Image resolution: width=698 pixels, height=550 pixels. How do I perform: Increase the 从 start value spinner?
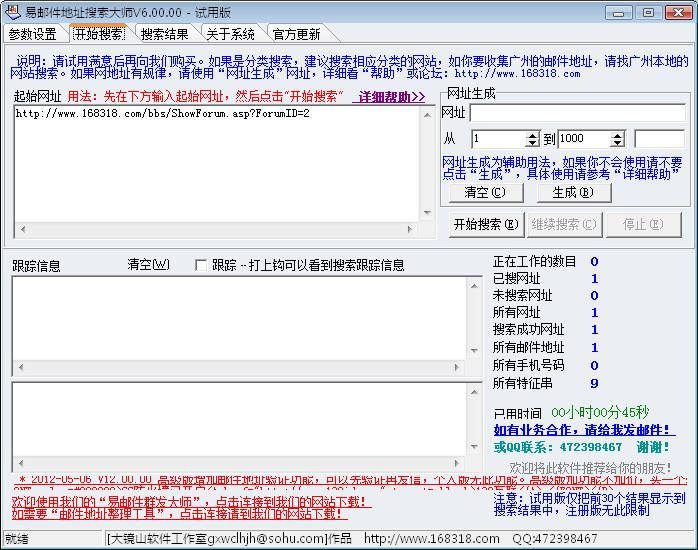coord(532,135)
